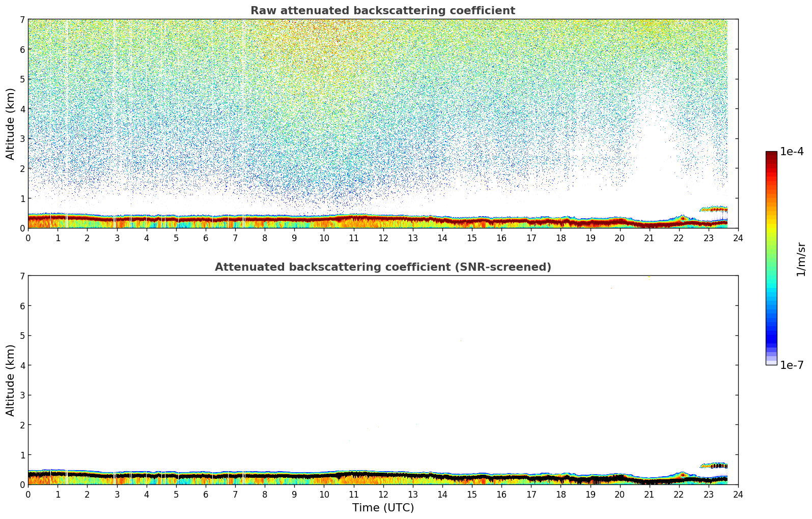812x519 pixels.
Task: Click the 15 hour tick label under the SNR-screened plot
Action: click(472, 494)
